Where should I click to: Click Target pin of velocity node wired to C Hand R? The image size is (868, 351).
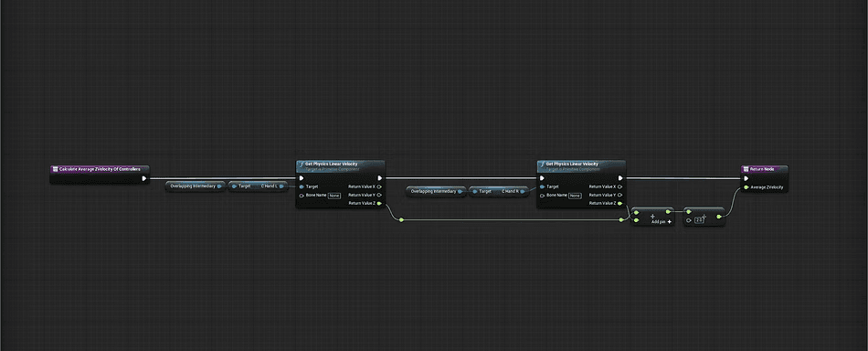(543, 186)
